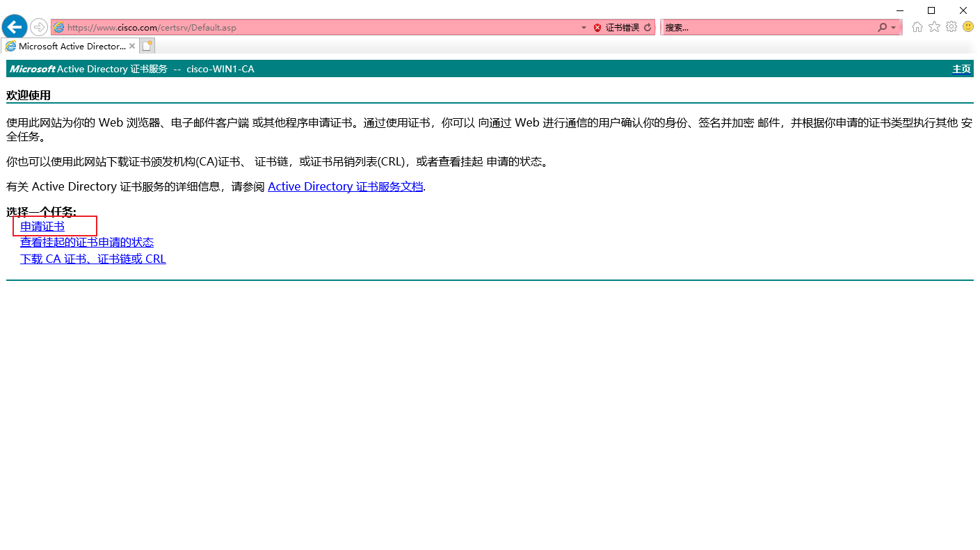Click the 申请证书 link
The image size is (980, 550).
click(42, 226)
